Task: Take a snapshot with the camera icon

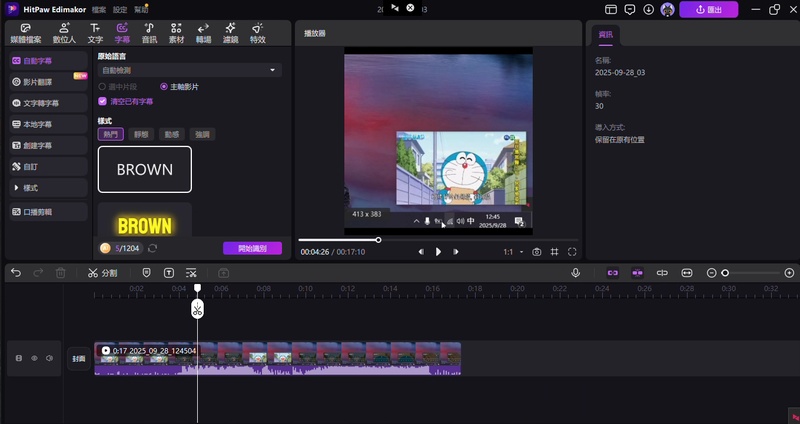Action: coord(537,252)
